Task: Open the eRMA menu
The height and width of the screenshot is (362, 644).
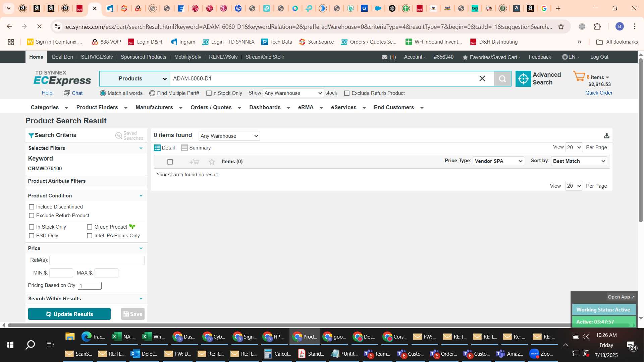Action: 310,108
